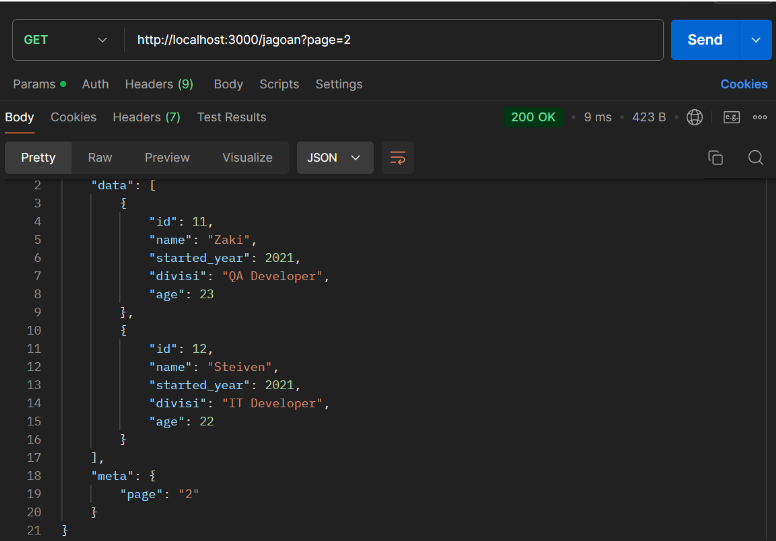Open the request Headers (9) tab
Viewport: 776px width, 541px height.
click(159, 84)
